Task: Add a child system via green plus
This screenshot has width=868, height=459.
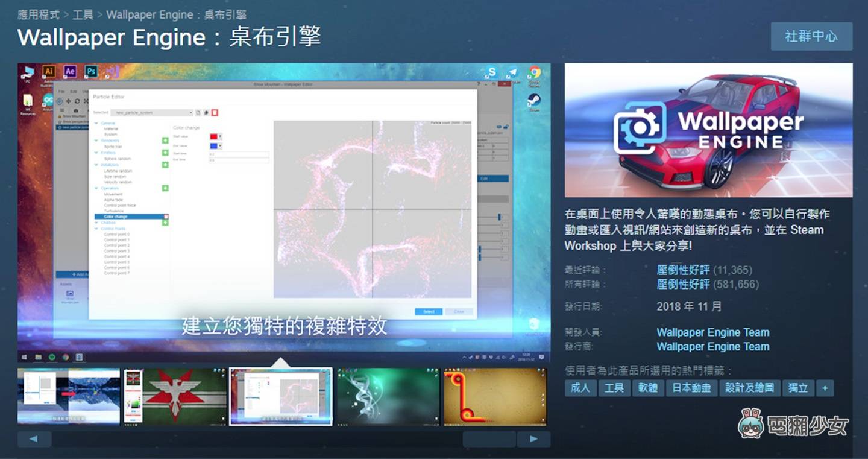Action: 166,223
